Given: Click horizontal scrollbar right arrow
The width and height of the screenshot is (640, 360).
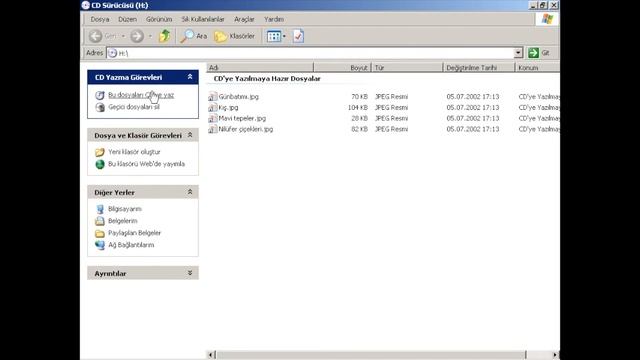Looking at the screenshot, I should 555,355.
